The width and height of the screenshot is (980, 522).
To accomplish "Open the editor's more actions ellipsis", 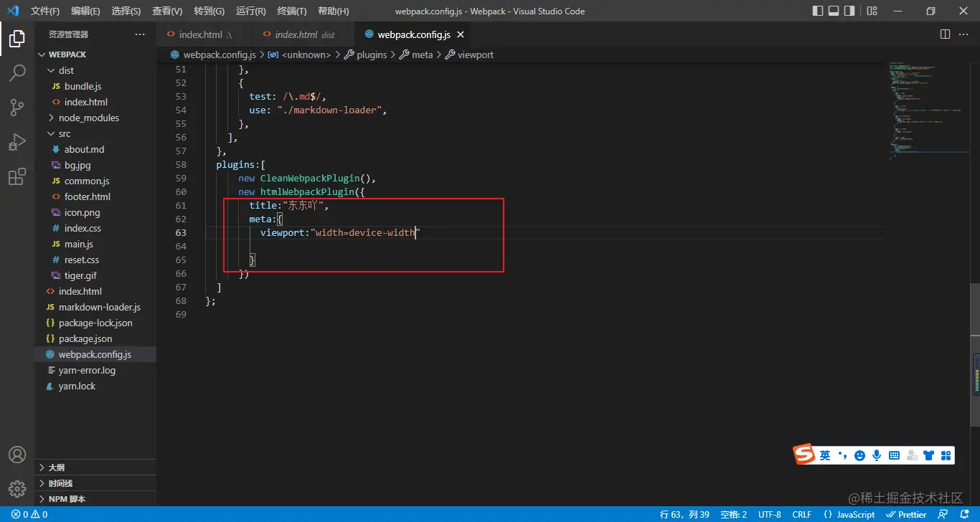I will click(964, 34).
